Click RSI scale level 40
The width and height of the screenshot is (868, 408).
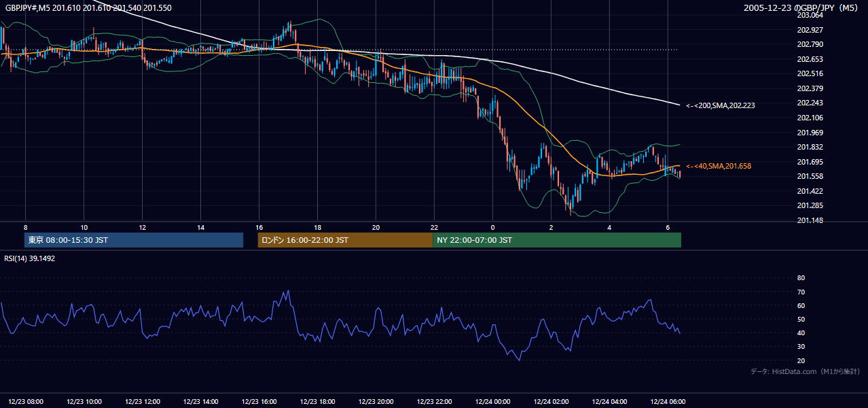(x=801, y=333)
